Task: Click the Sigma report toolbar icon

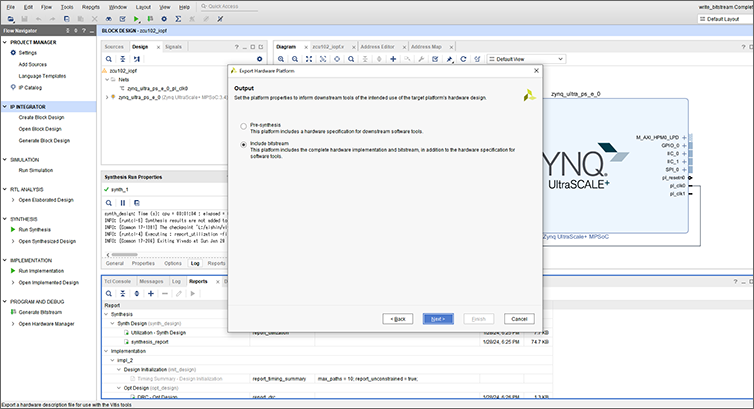Action: pos(178,19)
